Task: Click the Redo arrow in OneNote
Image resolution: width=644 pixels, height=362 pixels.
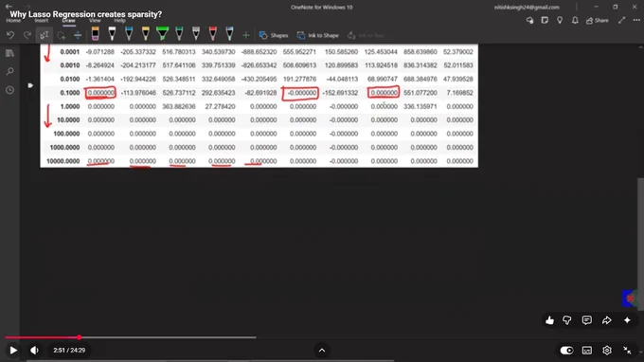Action: click(27, 35)
